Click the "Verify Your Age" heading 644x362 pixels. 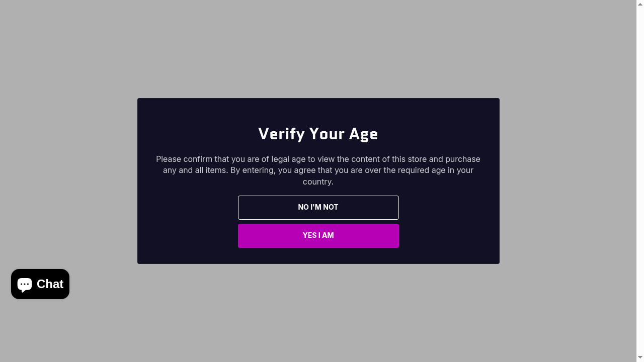click(x=318, y=134)
